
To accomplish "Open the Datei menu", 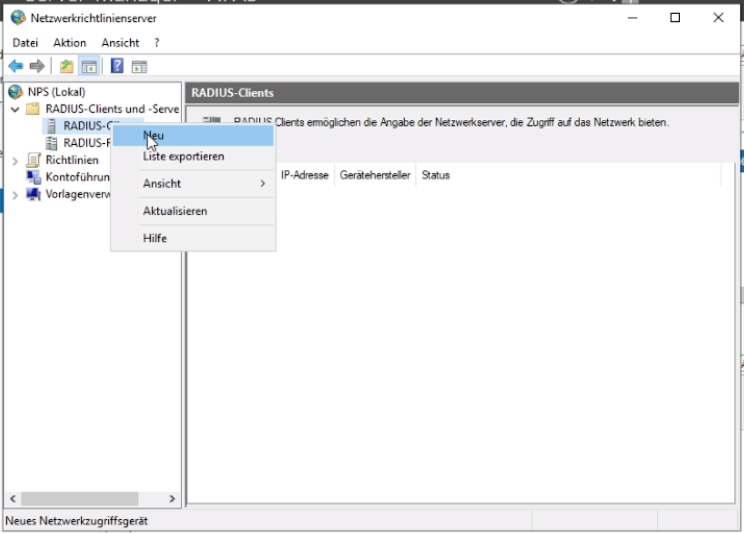I will point(25,43).
